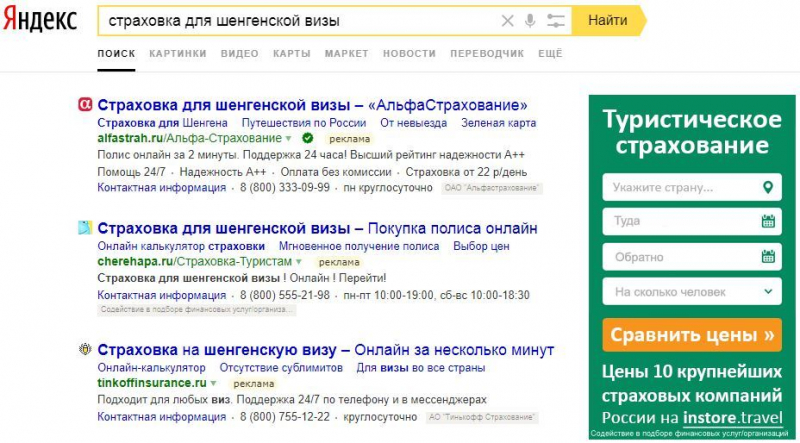Switch to the Видео tab
The width and height of the screenshot is (800, 443).
click(x=239, y=54)
